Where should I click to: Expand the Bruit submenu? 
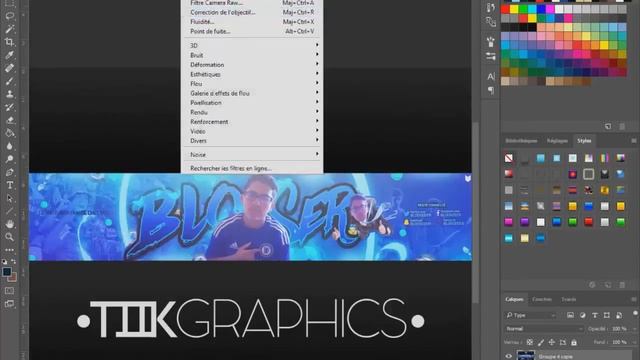(252, 55)
